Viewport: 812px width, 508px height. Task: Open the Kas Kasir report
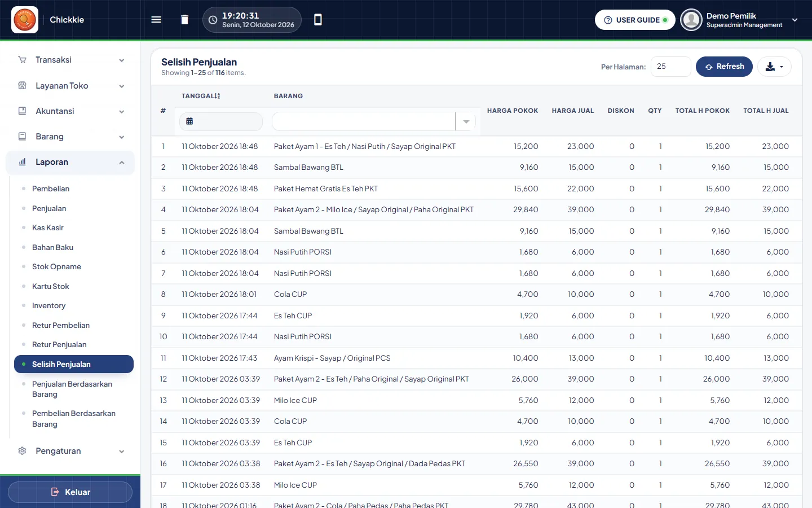click(x=48, y=227)
